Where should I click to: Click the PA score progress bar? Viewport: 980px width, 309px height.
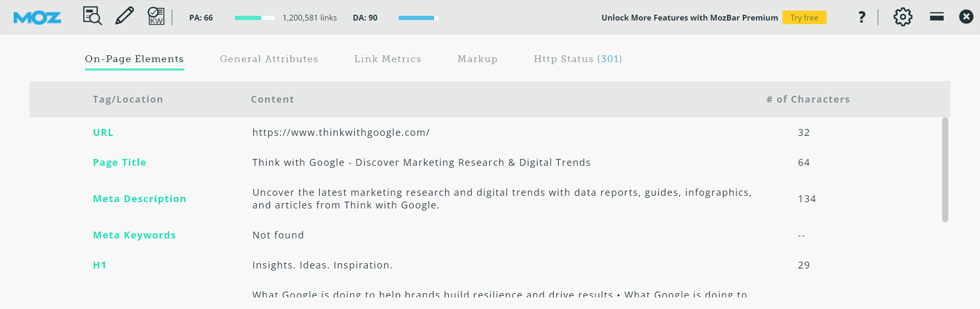pos(254,18)
